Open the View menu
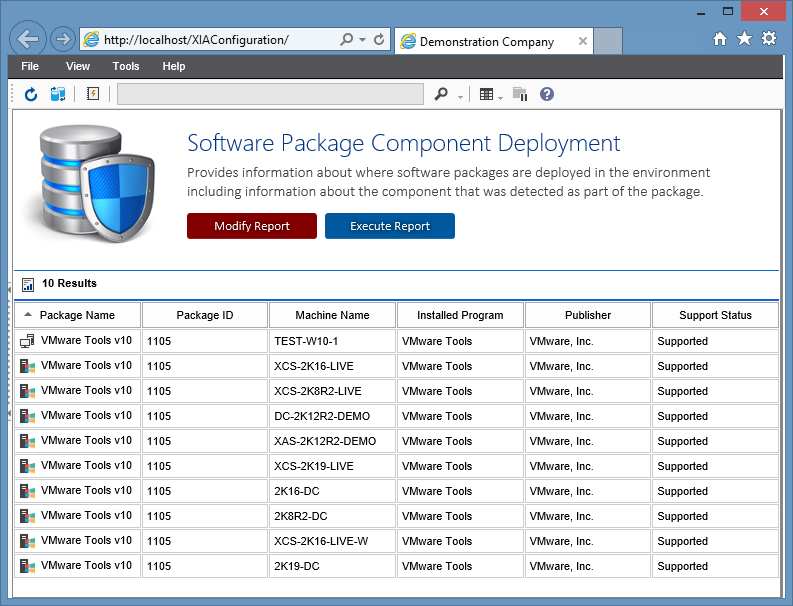Image resolution: width=793 pixels, height=606 pixels. (77, 66)
